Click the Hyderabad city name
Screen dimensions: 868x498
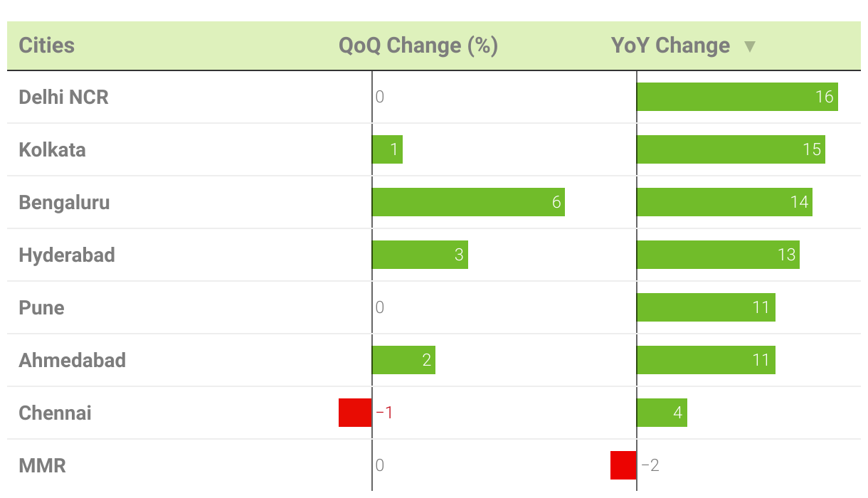(x=67, y=255)
